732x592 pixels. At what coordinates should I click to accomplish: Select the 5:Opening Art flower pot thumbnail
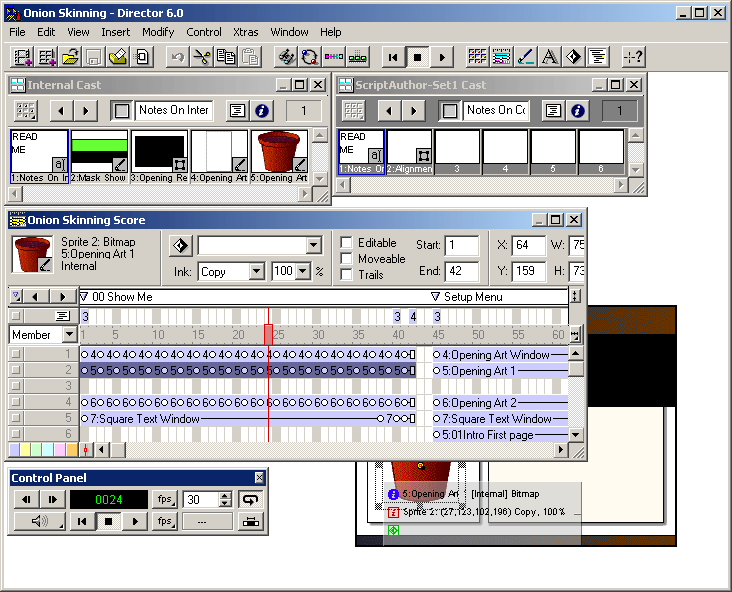279,156
